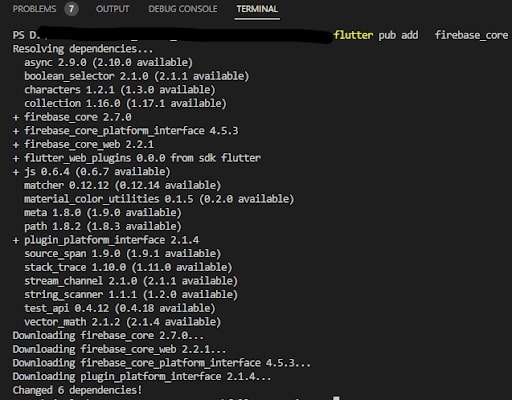Click the '+ firebase_core_web 2.2.1' line
512x400 pixels.
[x=83, y=144]
